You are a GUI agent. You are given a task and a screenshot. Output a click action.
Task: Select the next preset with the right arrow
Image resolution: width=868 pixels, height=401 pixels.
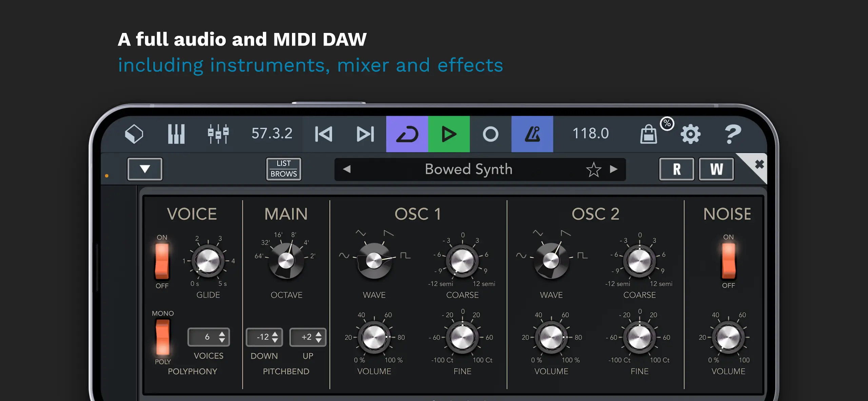point(613,169)
